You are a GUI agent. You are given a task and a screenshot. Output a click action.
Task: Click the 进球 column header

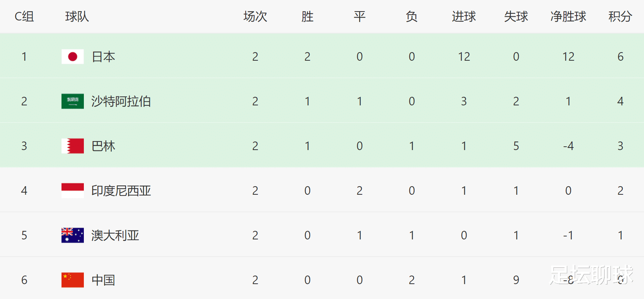(x=464, y=16)
